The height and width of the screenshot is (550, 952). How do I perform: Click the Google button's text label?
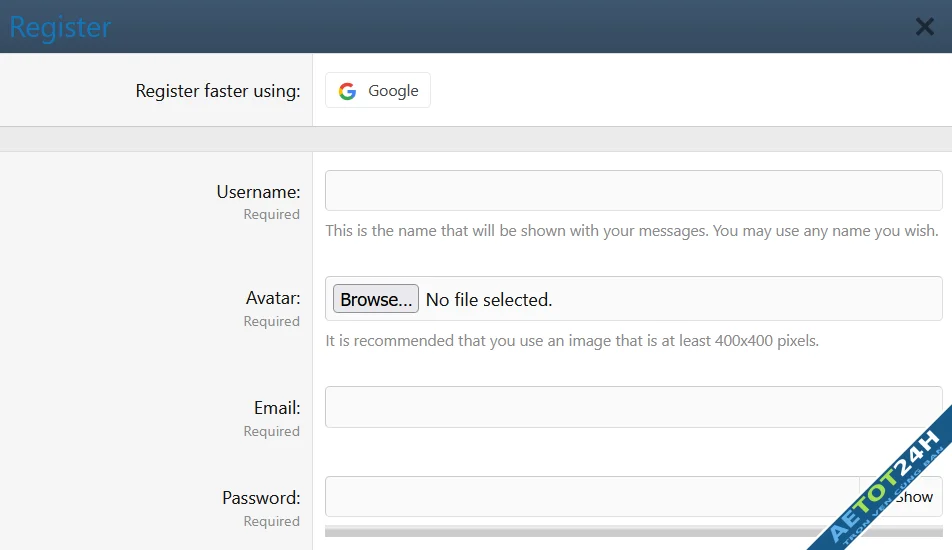click(x=393, y=91)
